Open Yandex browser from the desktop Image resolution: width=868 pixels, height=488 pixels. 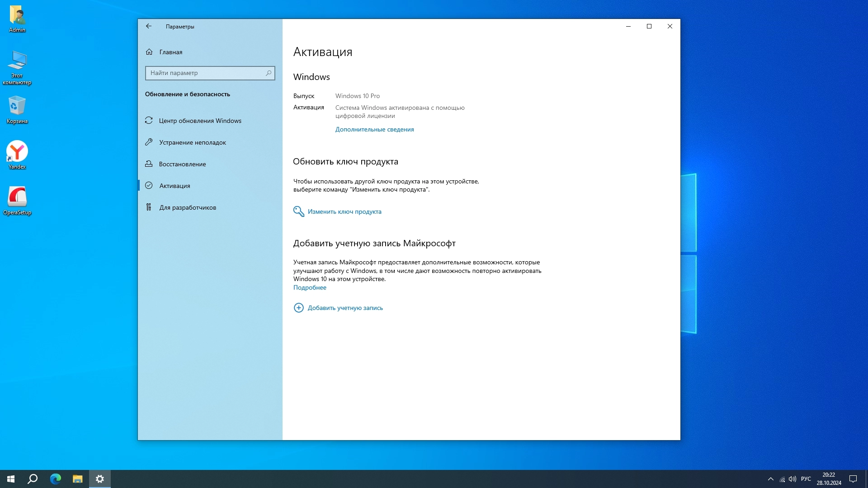coord(17,152)
